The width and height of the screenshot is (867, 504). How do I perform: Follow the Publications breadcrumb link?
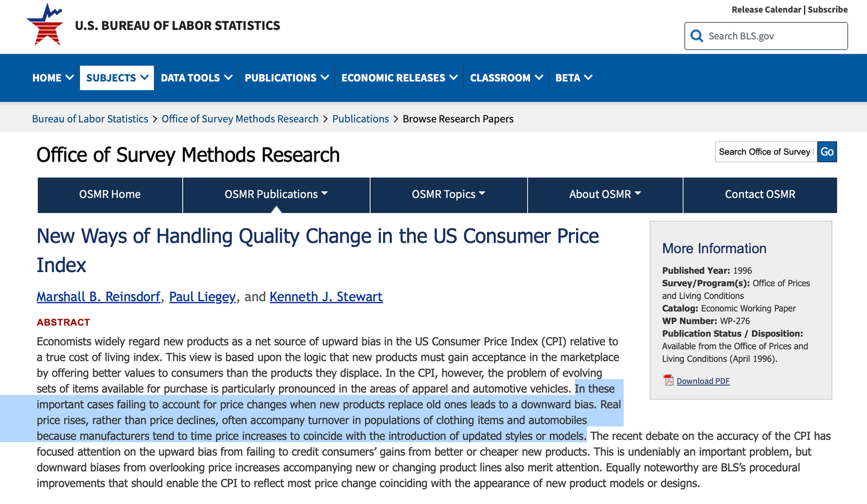click(360, 119)
